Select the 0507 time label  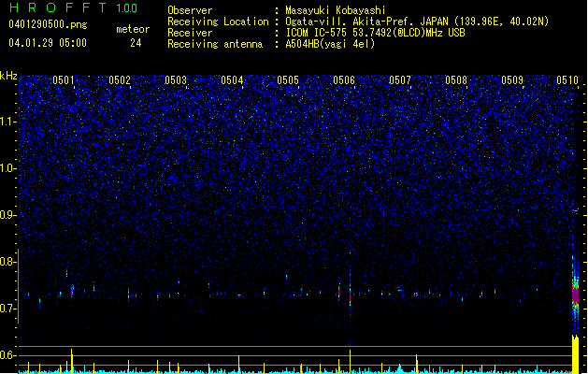[400, 80]
